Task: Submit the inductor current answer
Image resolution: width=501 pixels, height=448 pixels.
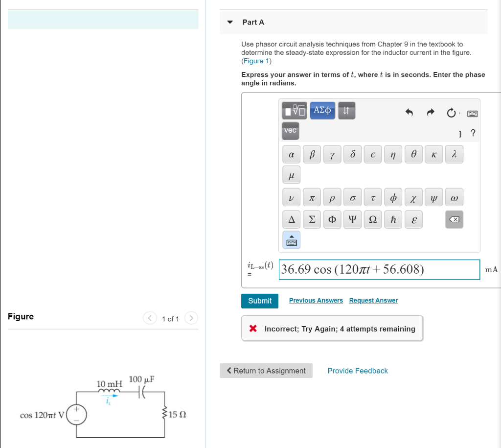Action: (259, 301)
